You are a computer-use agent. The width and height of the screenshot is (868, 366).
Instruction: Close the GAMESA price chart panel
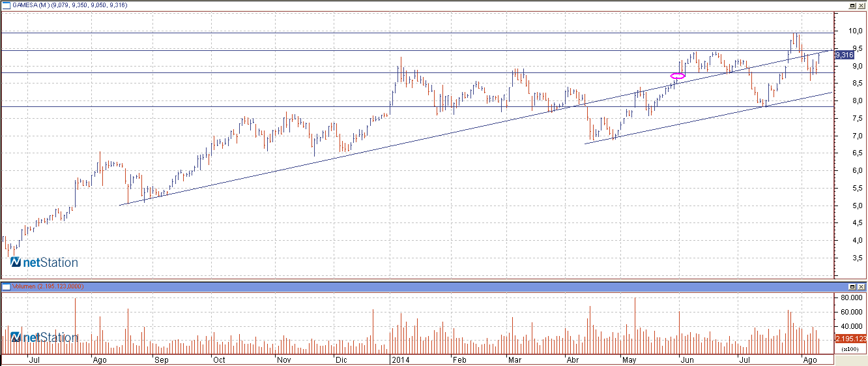point(861,5)
